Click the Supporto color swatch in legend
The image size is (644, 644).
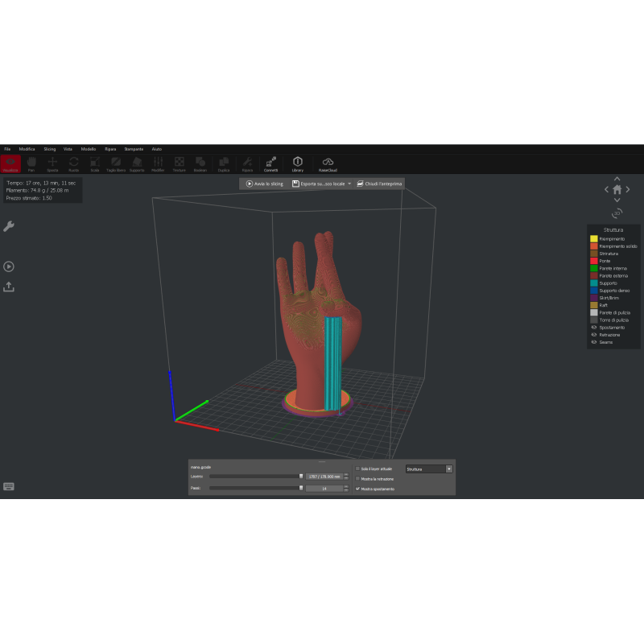[x=593, y=283]
